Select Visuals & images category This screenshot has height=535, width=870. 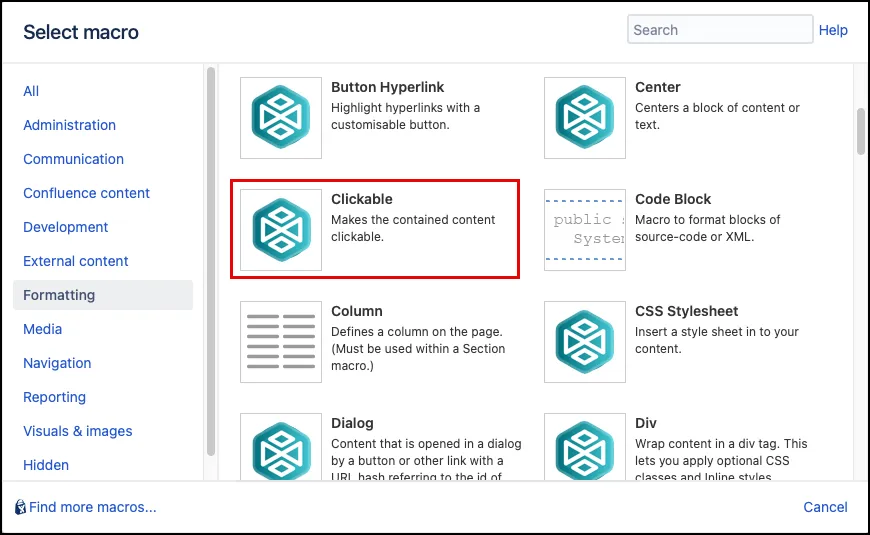click(x=78, y=431)
